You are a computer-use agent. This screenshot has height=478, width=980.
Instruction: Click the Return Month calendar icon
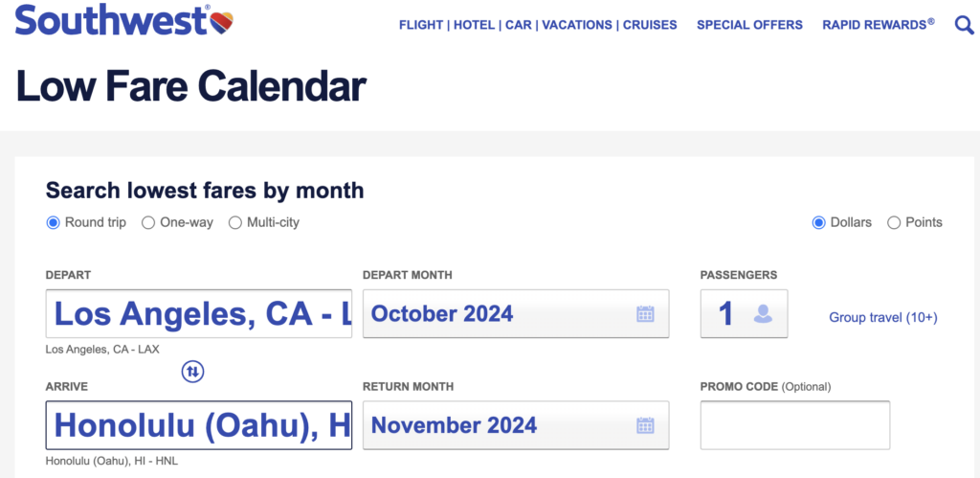[645, 425]
